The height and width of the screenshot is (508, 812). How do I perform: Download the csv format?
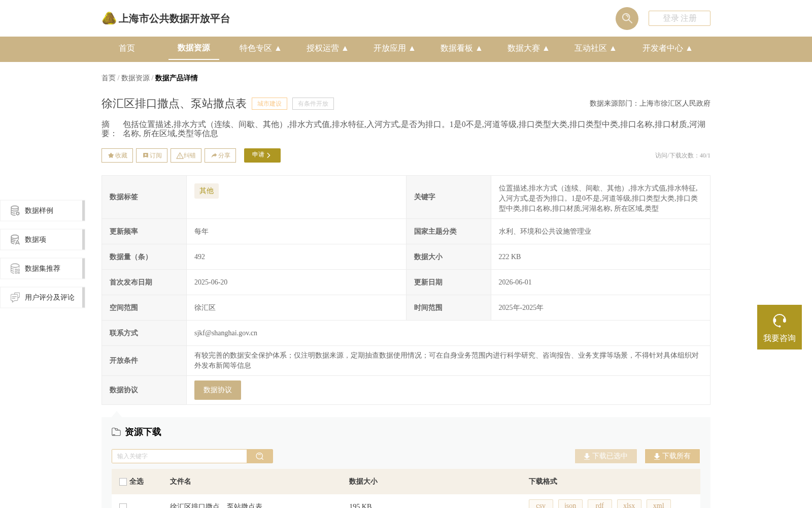541,505
